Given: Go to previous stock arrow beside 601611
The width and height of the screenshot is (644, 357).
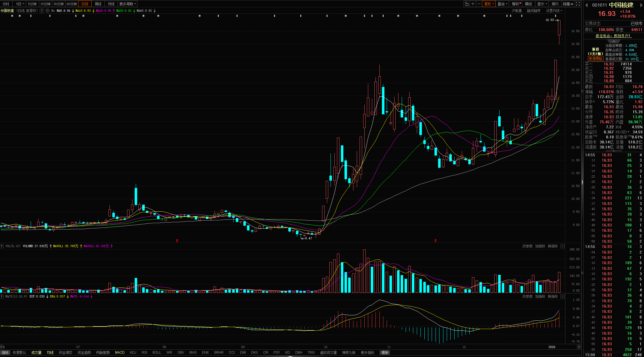Looking at the screenshot, I should click(586, 5).
